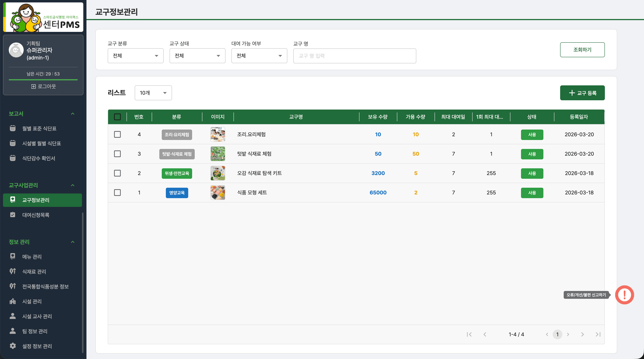Screen dimensions: 644x359
Task: Open the 대여 가능 여부 dropdown
Action: coord(259,56)
